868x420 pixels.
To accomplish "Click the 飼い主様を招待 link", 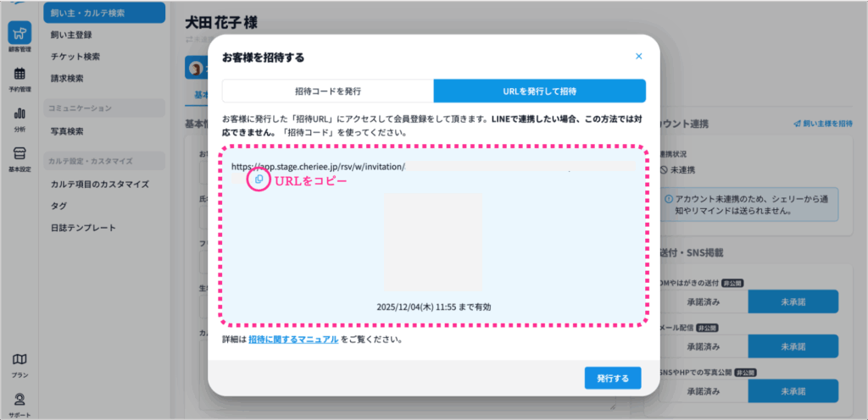I will tap(822, 124).
